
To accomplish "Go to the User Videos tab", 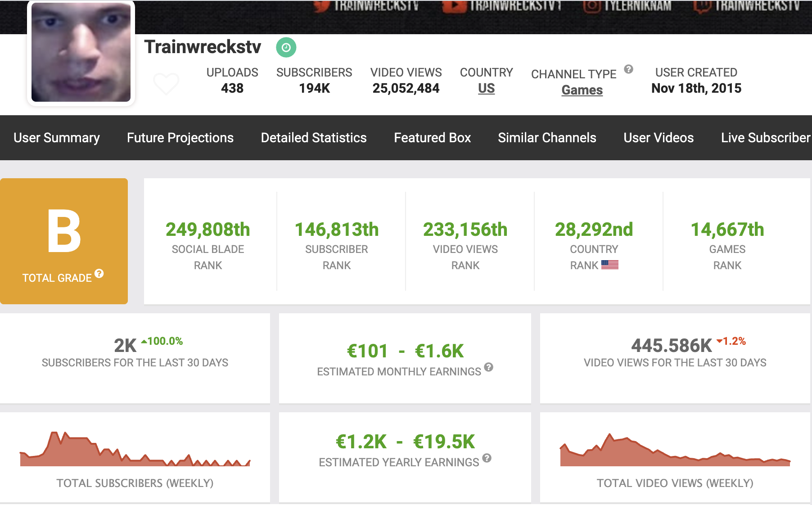I will click(x=659, y=138).
